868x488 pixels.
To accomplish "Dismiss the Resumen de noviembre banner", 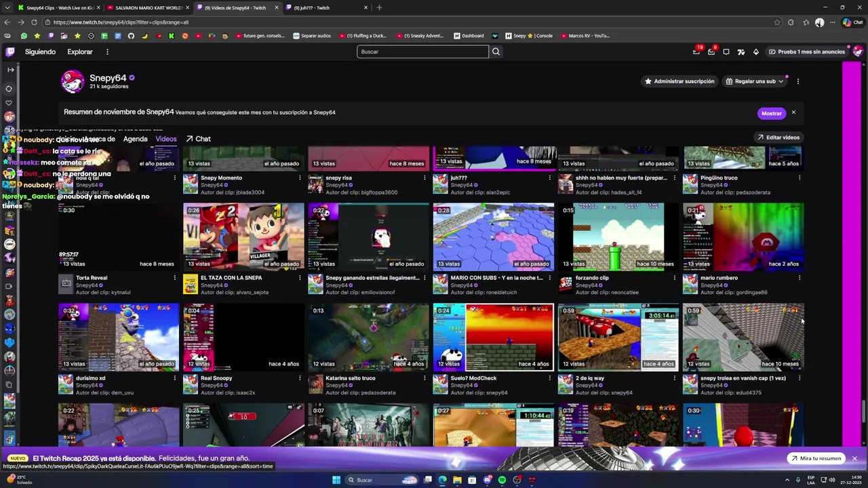I will point(793,113).
